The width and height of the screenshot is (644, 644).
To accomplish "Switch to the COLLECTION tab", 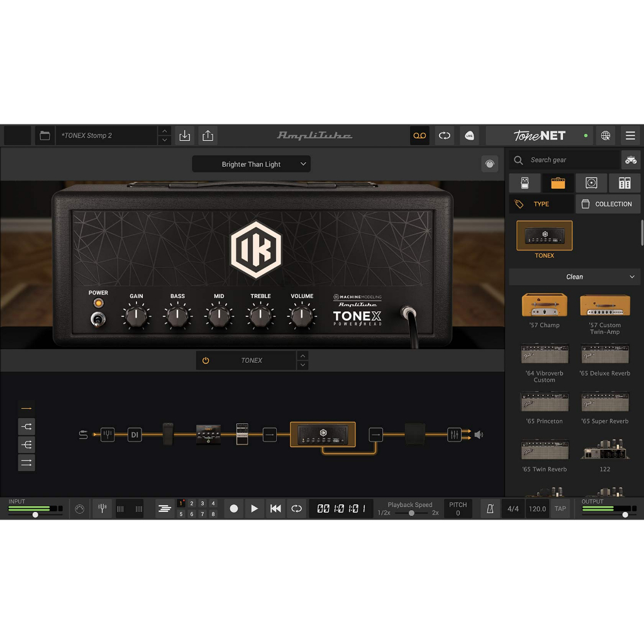I will coord(607,204).
